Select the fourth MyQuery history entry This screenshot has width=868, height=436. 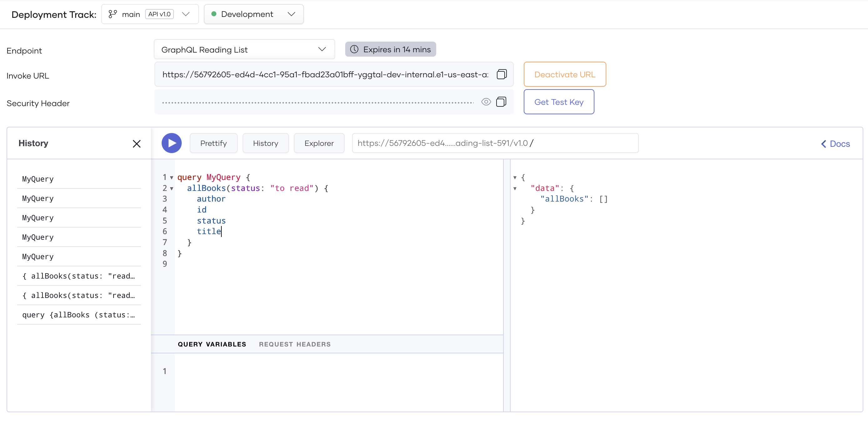tap(79, 237)
